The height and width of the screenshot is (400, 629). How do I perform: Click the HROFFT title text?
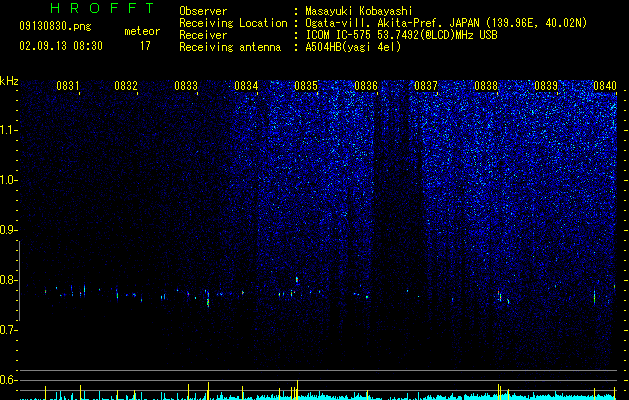tap(103, 8)
